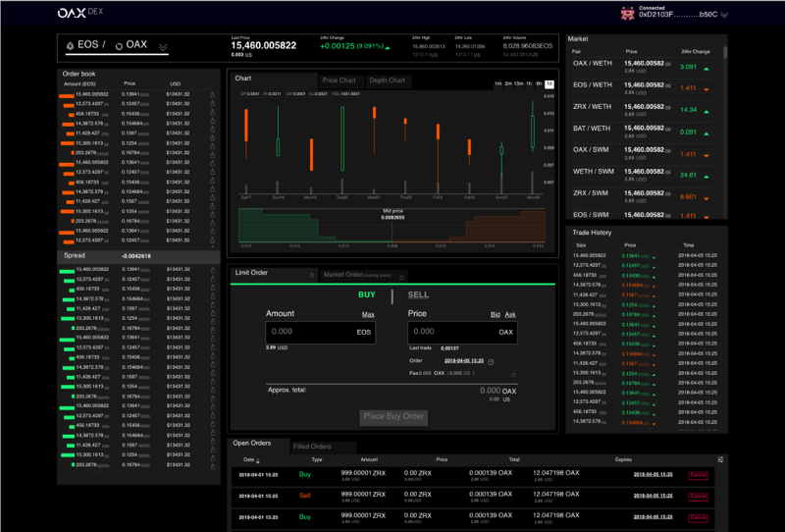Click the OAX DEX logo
The width and height of the screenshot is (785, 532).
pos(80,13)
